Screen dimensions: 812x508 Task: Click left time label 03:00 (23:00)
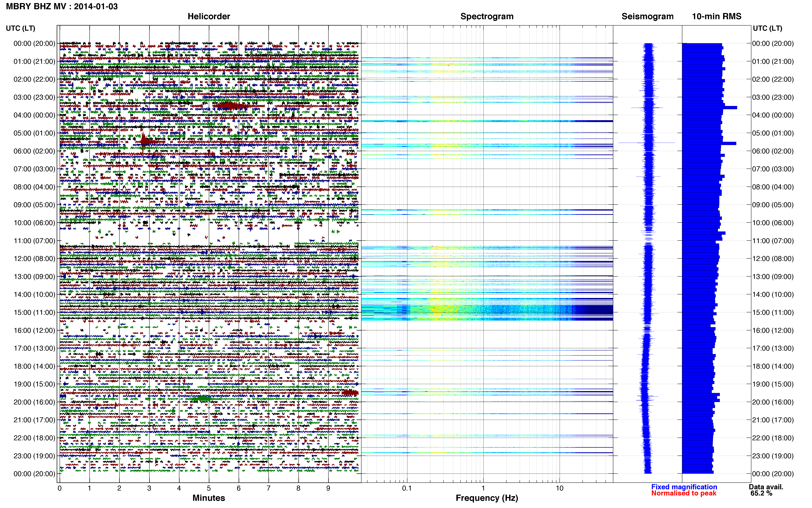[34, 97]
